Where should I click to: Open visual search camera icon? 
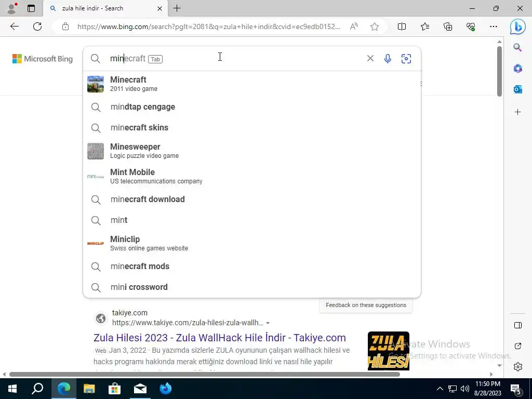point(406,58)
